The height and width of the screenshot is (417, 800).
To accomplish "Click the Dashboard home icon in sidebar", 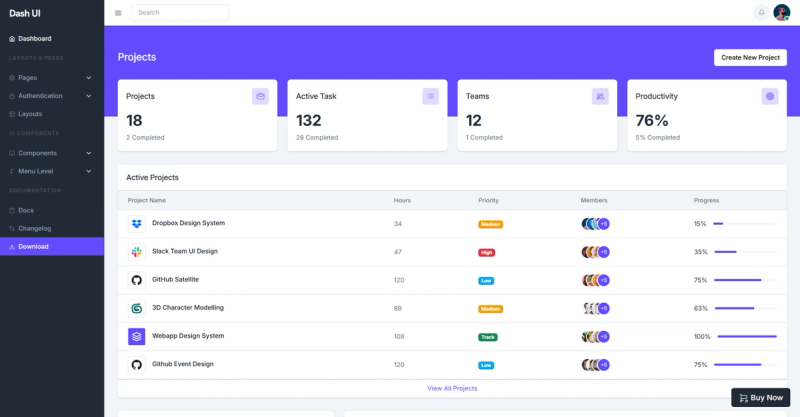I will click(x=12, y=39).
